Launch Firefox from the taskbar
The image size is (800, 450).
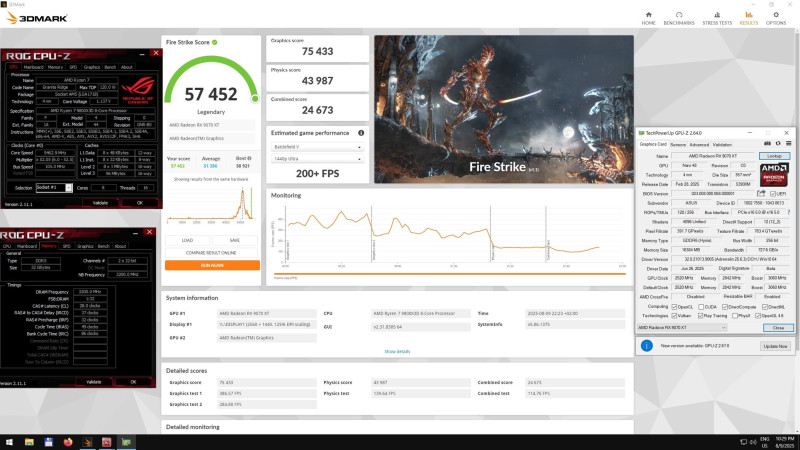point(68,442)
